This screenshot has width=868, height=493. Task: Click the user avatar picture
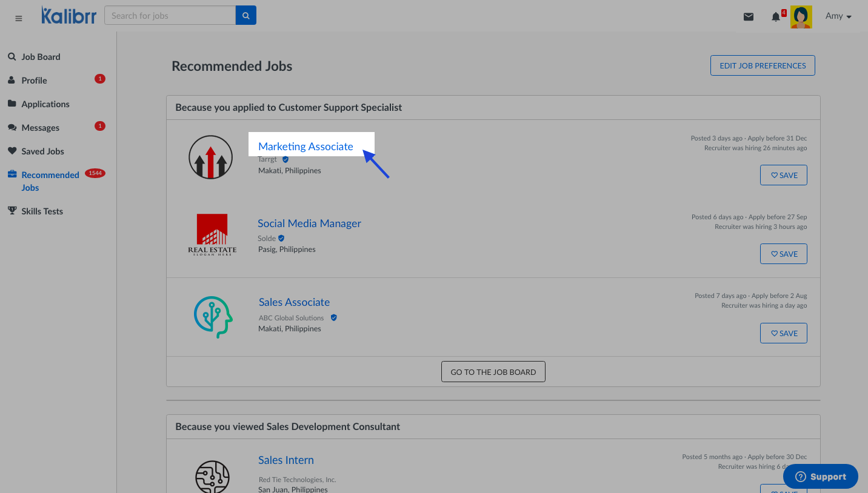801,17
